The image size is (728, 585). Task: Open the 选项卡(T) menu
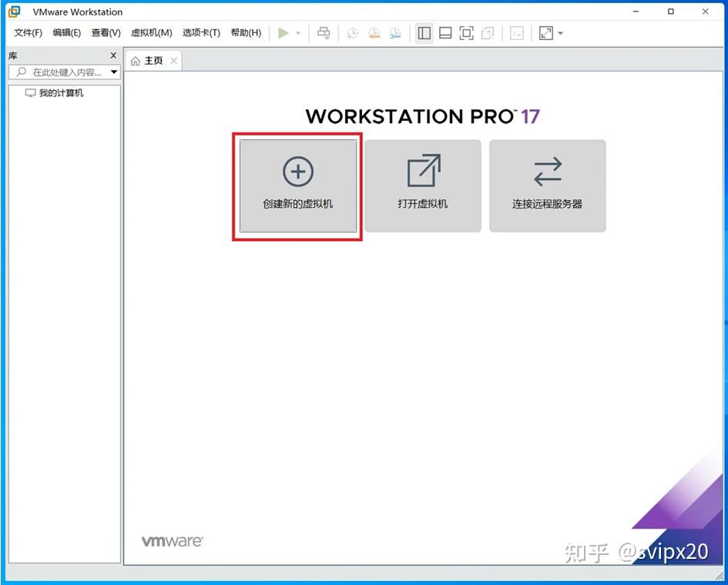(x=201, y=32)
